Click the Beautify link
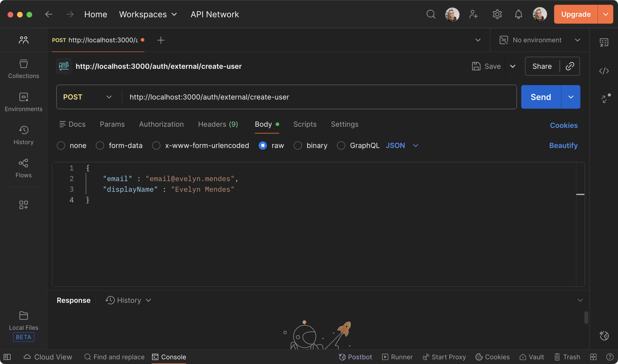This screenshot has width=618, height=364. (563, 145)
